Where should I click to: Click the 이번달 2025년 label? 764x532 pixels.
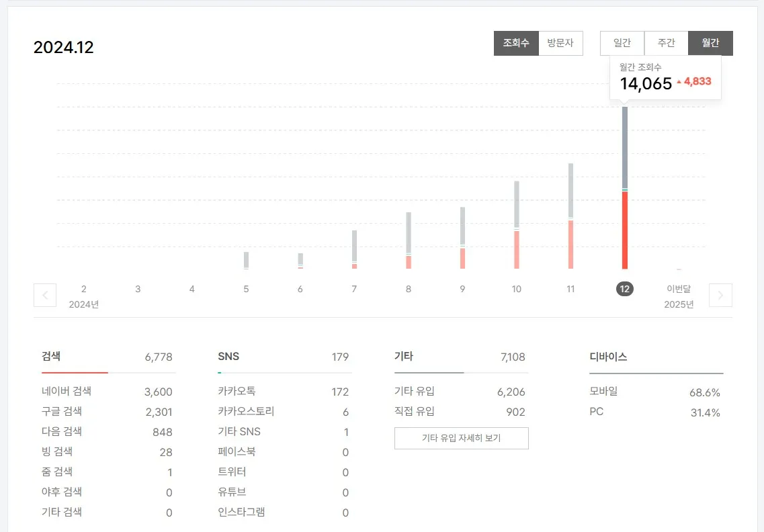pyautogui.click(x=679, y=296)
